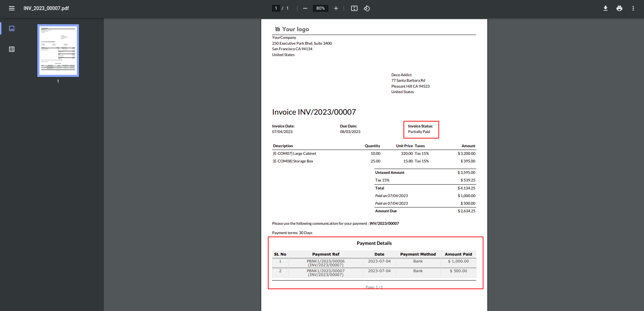The image size is (644, 311).
Task: Click the Payment terms: 30 Days text
Action: point(292,233)
